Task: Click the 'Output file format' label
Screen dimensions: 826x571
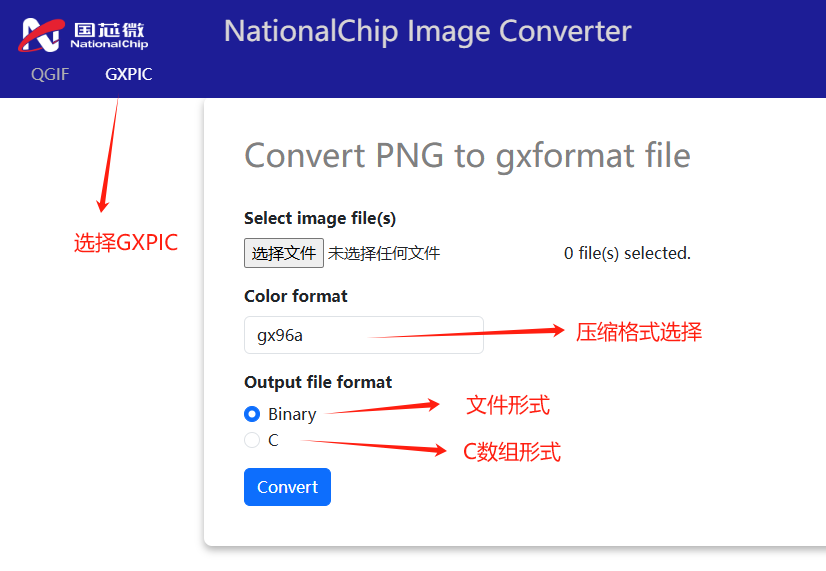Action: pos(318,382)
